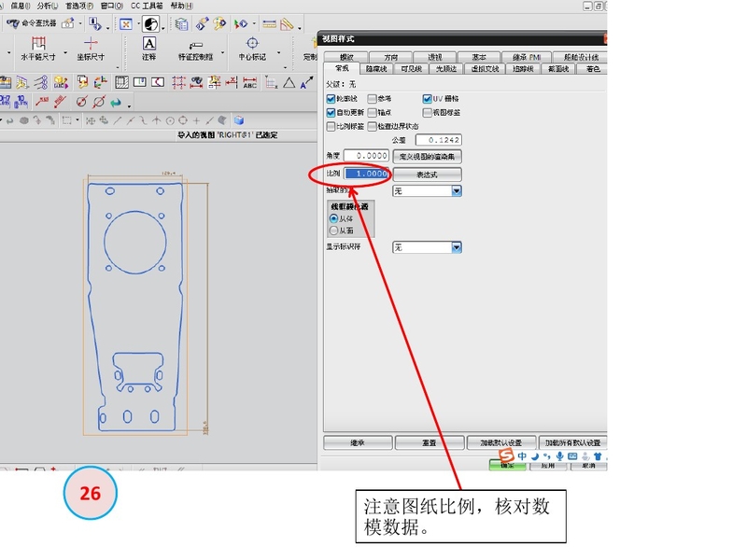Screen dimensions: 747x560
Task: Open the dropdown below the 比例 field
Action: (457, 191)
